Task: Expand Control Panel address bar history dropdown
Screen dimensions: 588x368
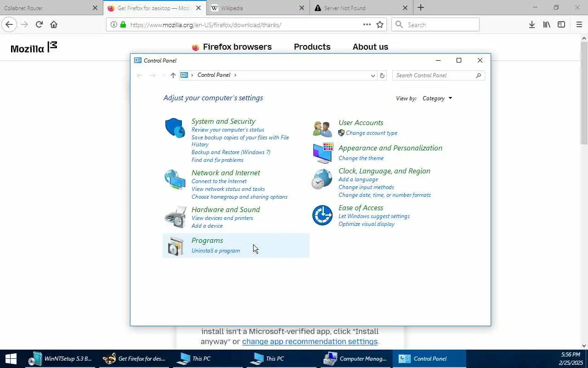Action: click(373, 75)
